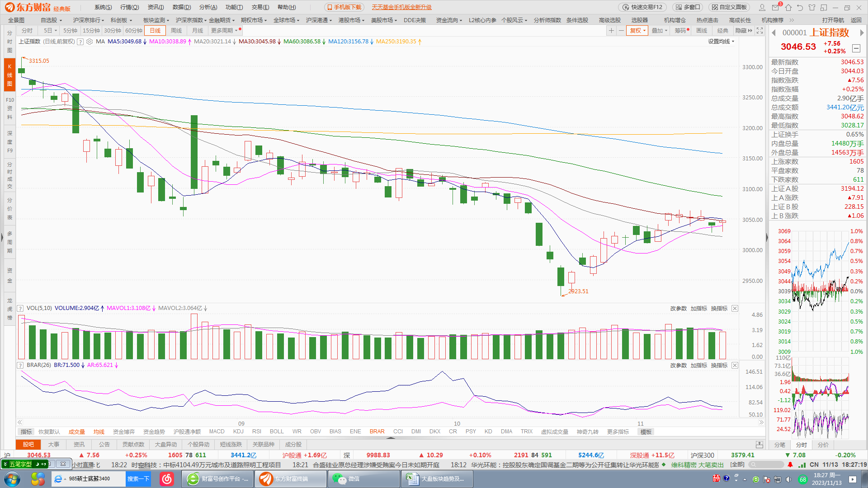Open the WeChat taskbar button
The width and height of the screenshot is (868, 488).
point(363,479)
